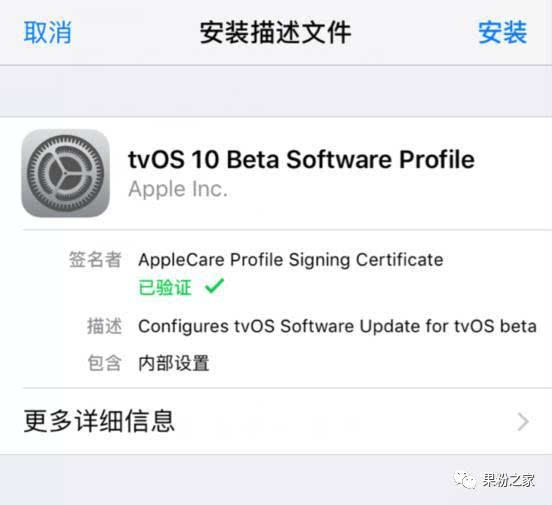The height and width of the screenshot is (505, 552).
Task: Click the 描述 description label
Action: click(105, 326)
